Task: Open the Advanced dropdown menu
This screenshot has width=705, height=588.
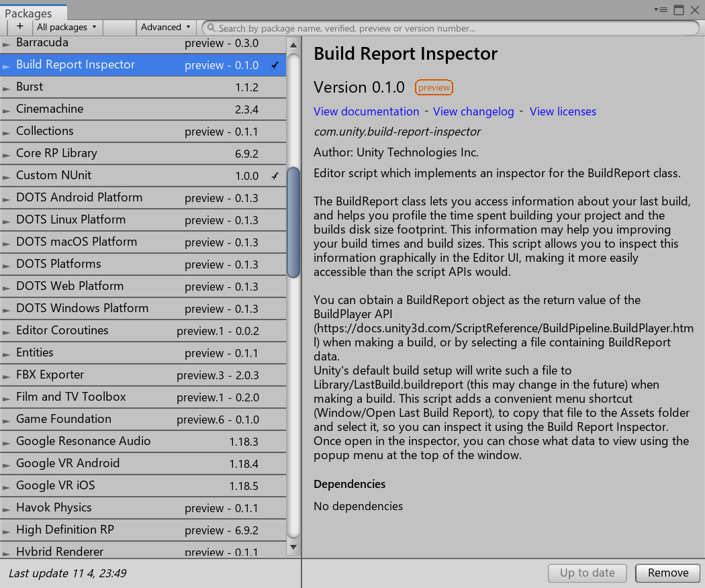Action: (165, 28)
